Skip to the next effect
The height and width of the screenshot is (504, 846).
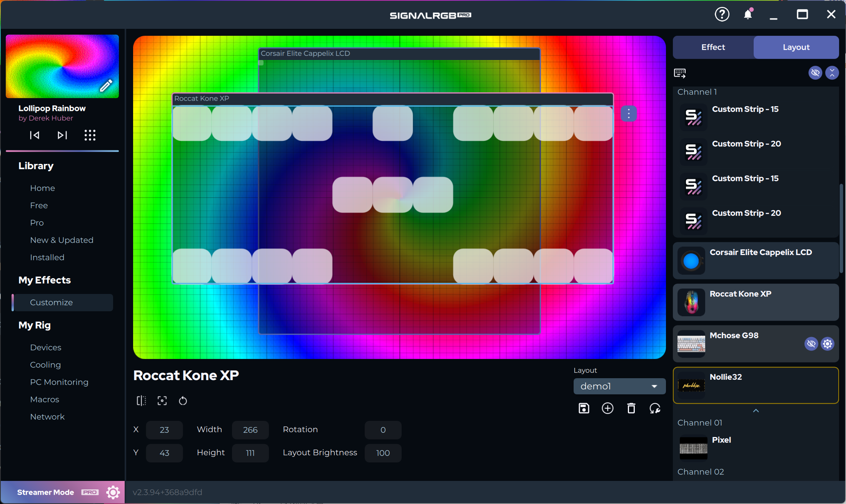point(62,135)
